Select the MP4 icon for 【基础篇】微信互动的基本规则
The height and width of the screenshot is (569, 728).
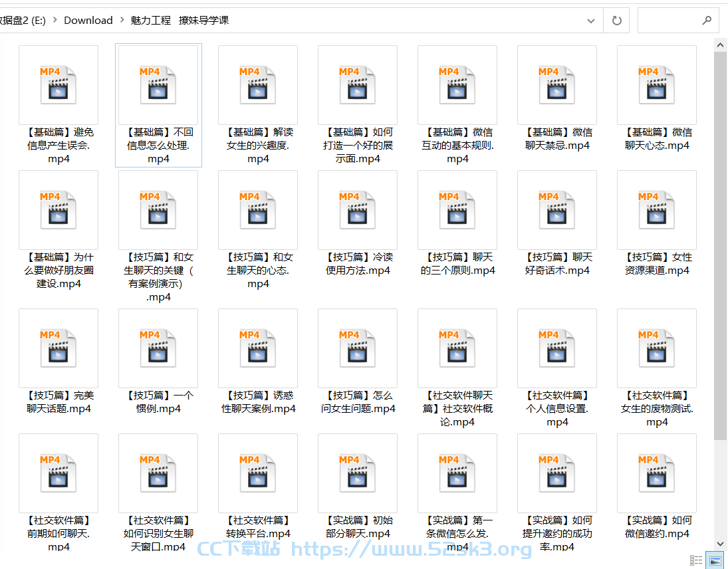pyautogui.click(x=457, y=85)
